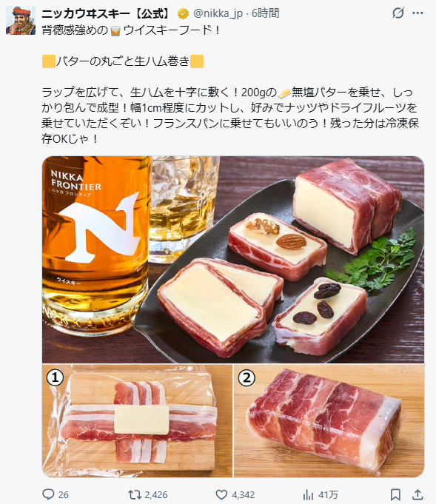The height and width of the screenshot is (504, 436).
Task: Click the gold verified badge
Action: (x=183, y=13)
